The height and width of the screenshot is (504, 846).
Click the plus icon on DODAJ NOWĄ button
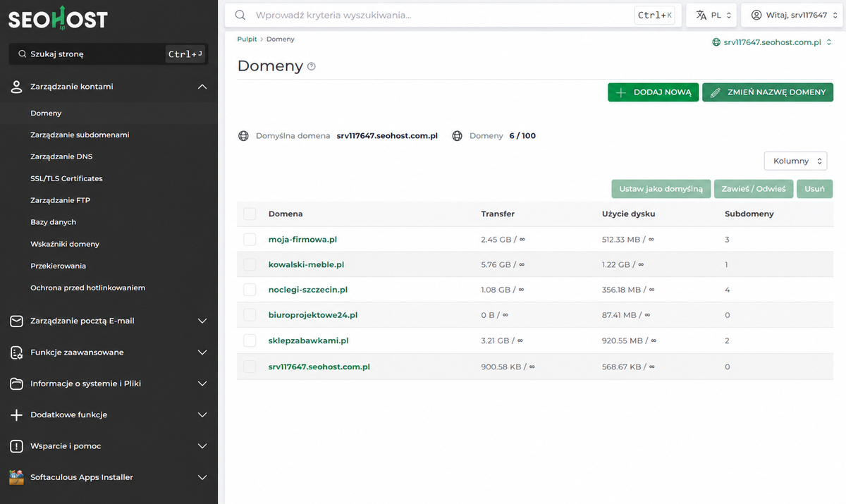coord(620,92)
